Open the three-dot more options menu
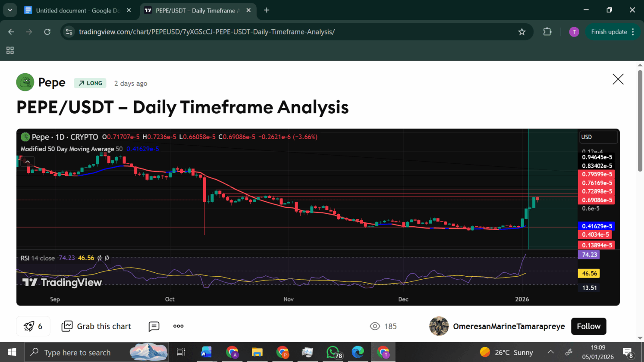The image size is (644, 362). click(178, 326)
